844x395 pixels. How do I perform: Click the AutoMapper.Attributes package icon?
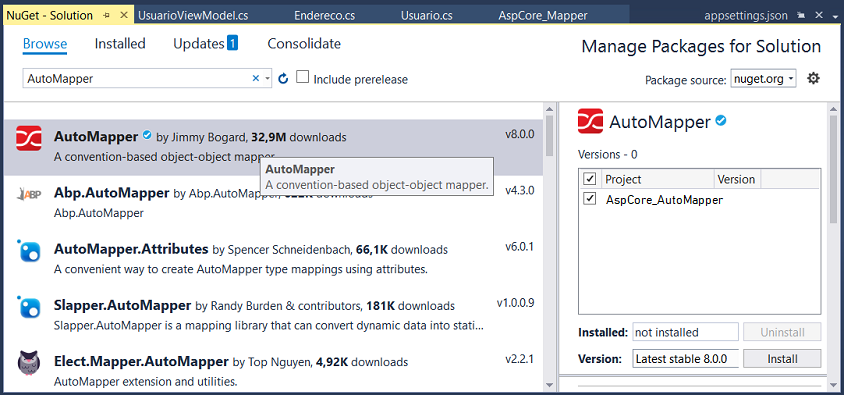point(29,251)
